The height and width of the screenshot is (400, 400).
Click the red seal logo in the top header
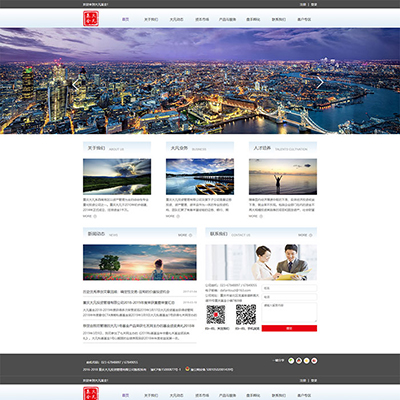click(91, 19)
